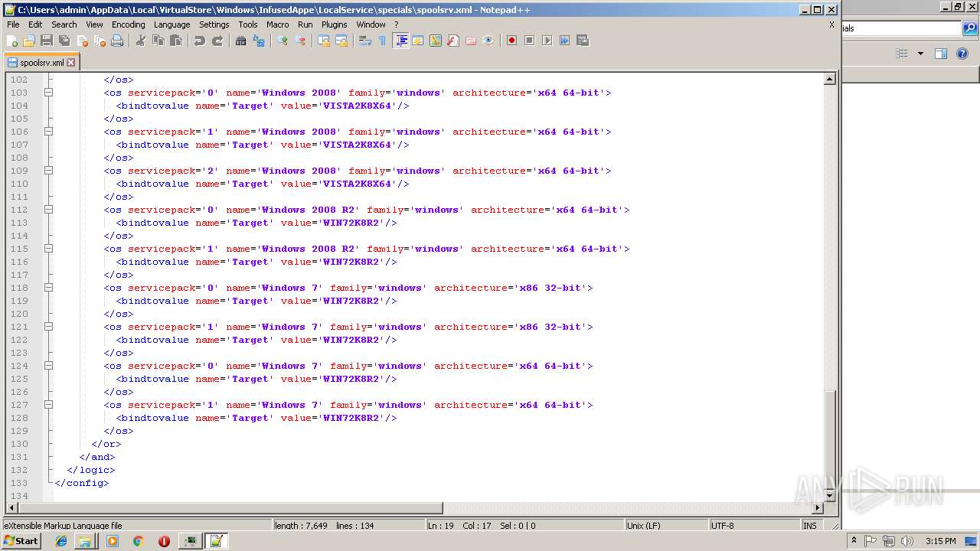This screenshot has width=980, height=551.
Task: Click the Print toolbar icon
Action: pos(117,41)
